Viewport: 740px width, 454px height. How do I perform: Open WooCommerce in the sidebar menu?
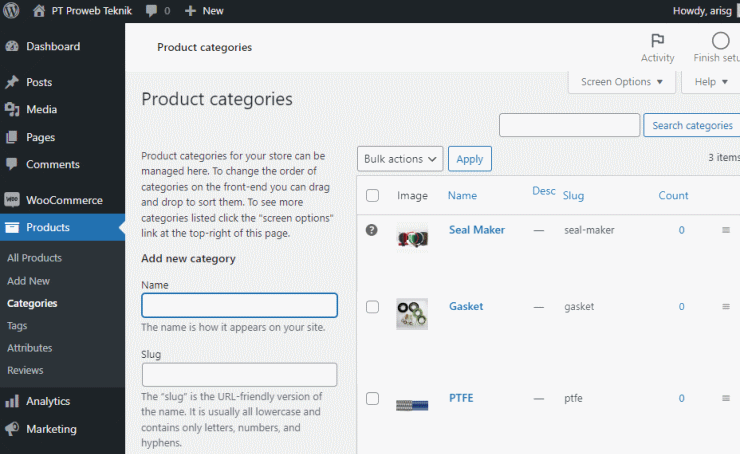[x=62, y=200]
